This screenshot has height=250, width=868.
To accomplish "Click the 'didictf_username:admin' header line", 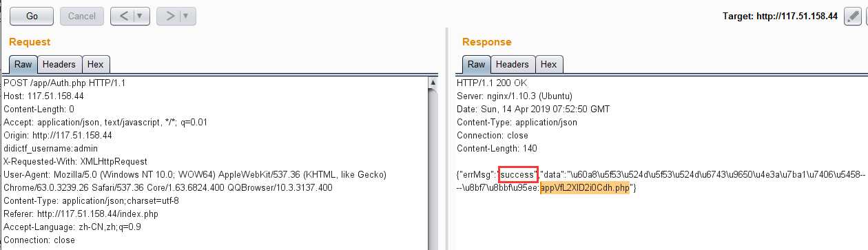I will pyautogui.click(x=51, y=148).
